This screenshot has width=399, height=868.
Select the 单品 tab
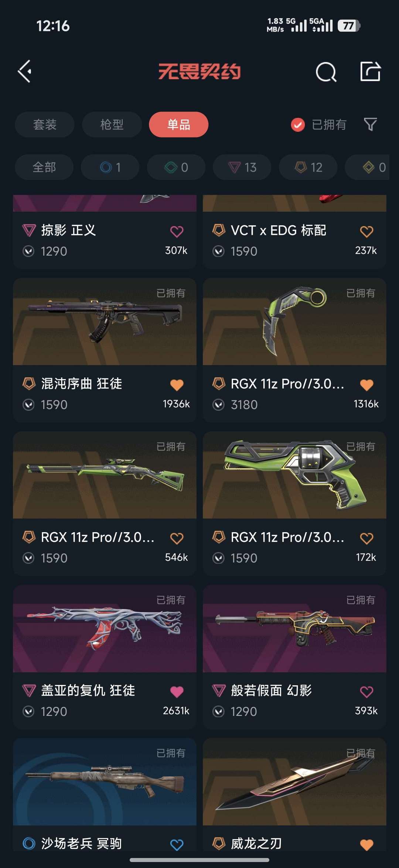click(x=178, y=125)
